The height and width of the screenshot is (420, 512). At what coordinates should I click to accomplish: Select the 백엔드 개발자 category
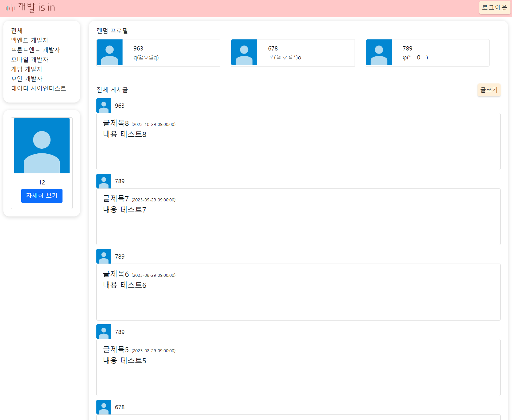coord(30,40)
